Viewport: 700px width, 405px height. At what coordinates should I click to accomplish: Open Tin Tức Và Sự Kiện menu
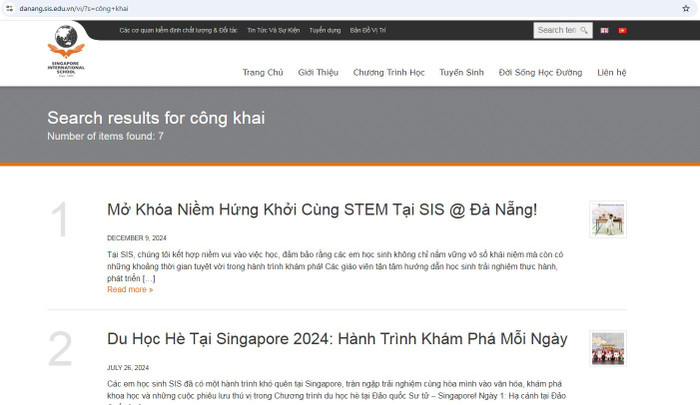click(273, 30)
